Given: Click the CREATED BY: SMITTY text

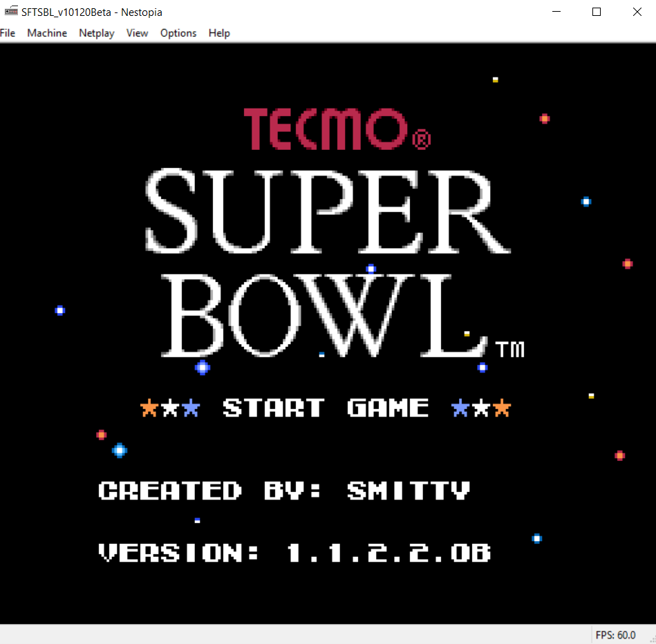Looking at the screenshot, I should [284, 491].
